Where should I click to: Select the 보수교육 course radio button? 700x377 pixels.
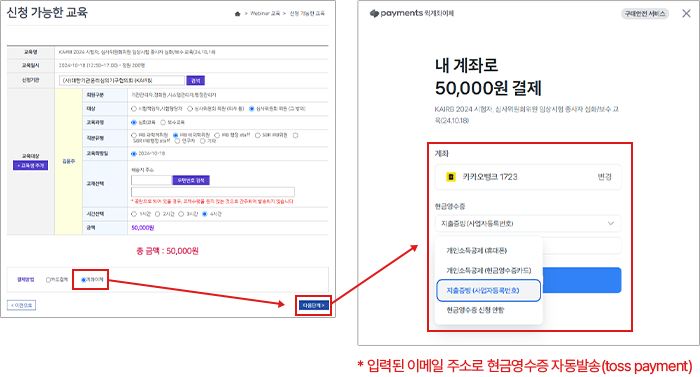163,122
